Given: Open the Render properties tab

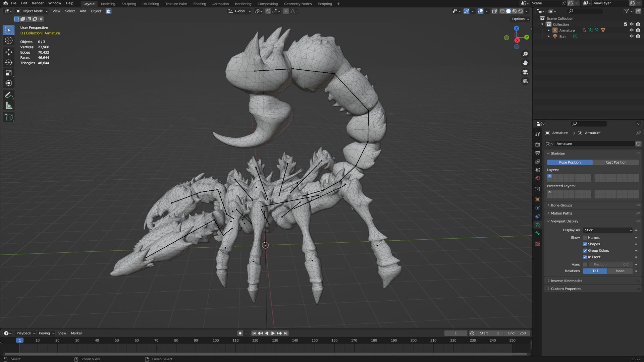Looking at the screenshot, I should tap(538, 144).
